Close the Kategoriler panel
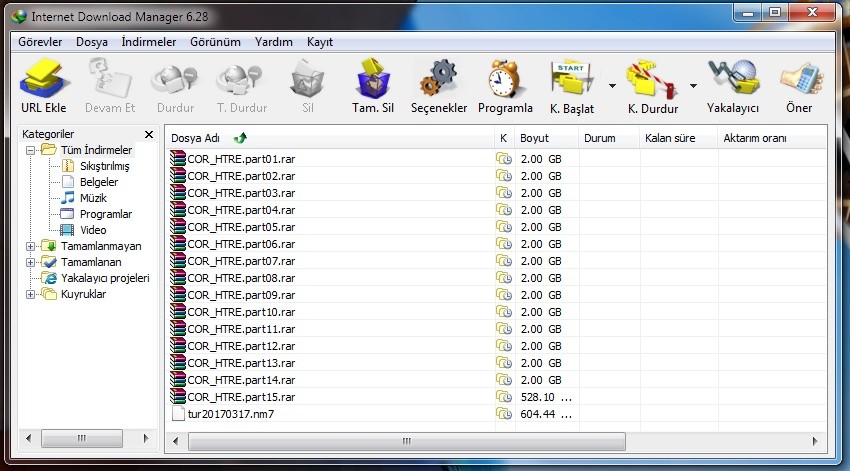This screenshot has height=471, width=850. tap(149, 134)
